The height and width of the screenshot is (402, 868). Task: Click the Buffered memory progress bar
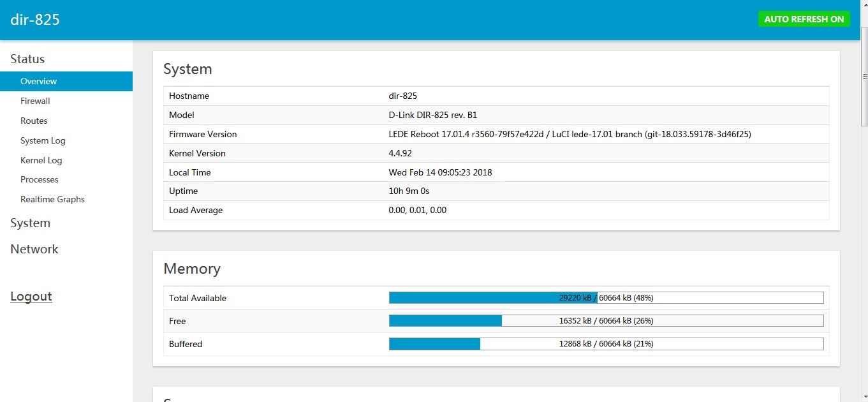606,343
